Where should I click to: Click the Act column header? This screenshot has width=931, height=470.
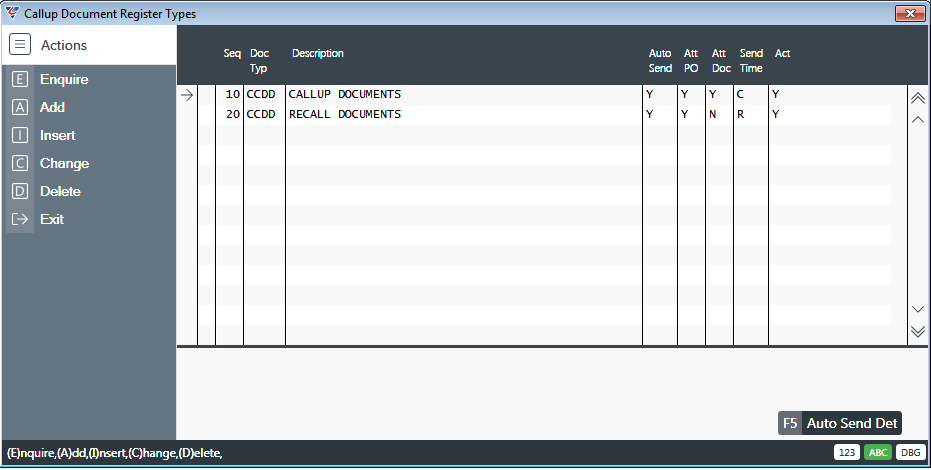point(782,53)
